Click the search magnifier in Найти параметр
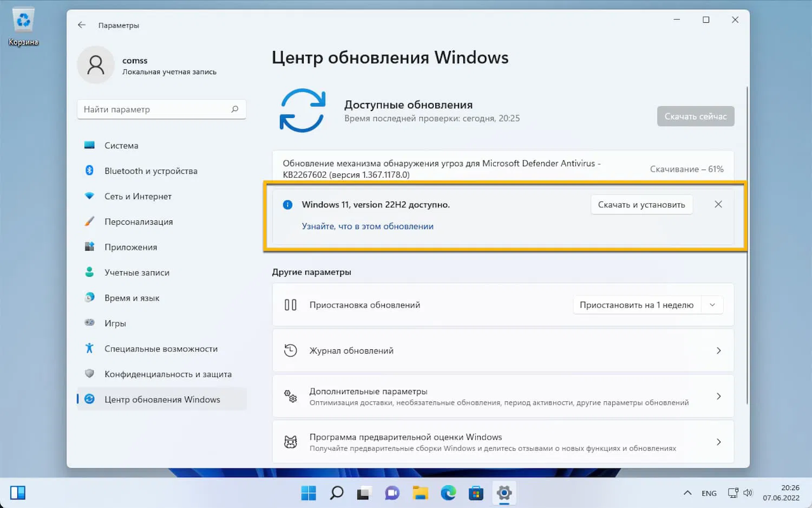This screenshot has height=508, width=812. [235, 109]
